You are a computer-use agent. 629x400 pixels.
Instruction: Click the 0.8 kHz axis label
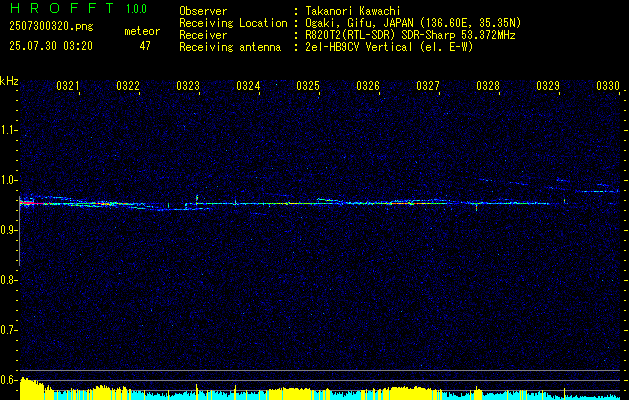click(x=8, y=280)
